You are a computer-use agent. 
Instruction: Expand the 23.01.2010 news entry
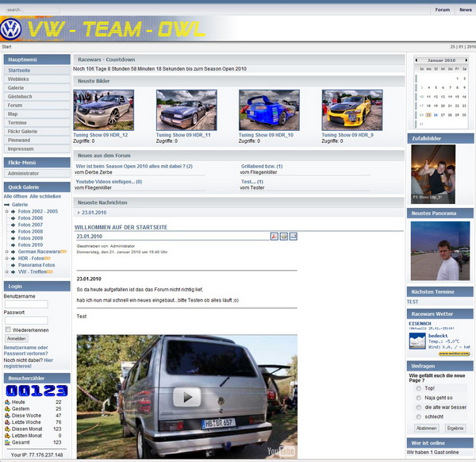point(80,213)
